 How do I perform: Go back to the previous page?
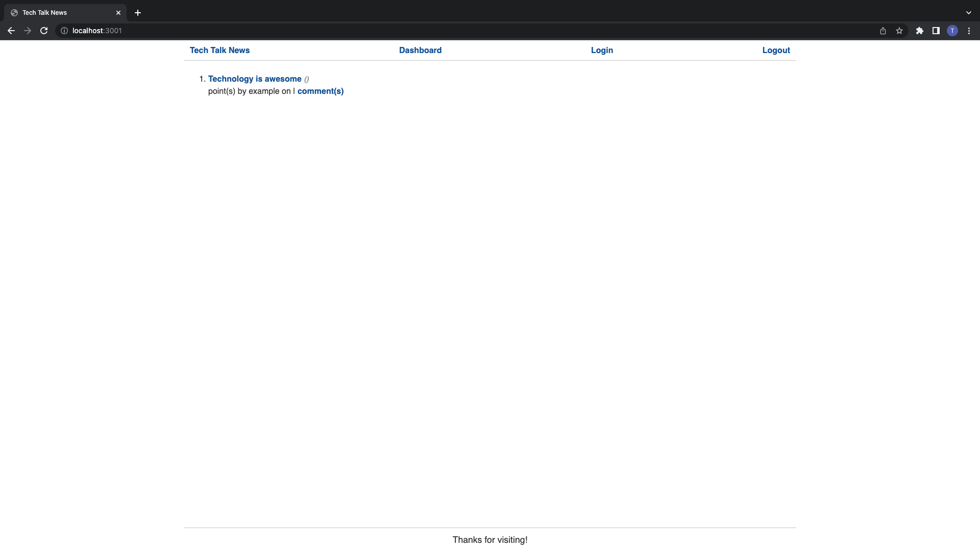tap(11, 31)
